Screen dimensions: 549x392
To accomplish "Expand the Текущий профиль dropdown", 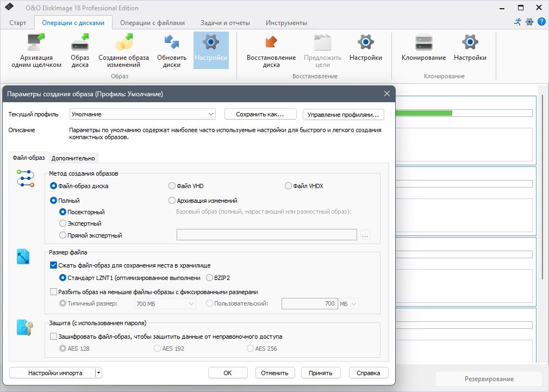I will tap(142, 114).
